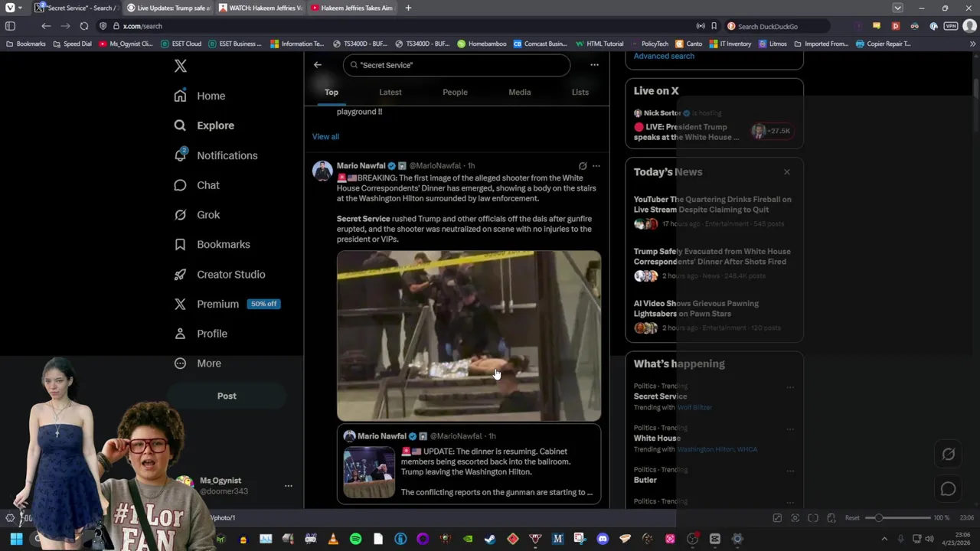Image resolution: width=980 pixels, height=551 pixels.
Task: Open options for Secret Service trend
Action: point(790,387)
